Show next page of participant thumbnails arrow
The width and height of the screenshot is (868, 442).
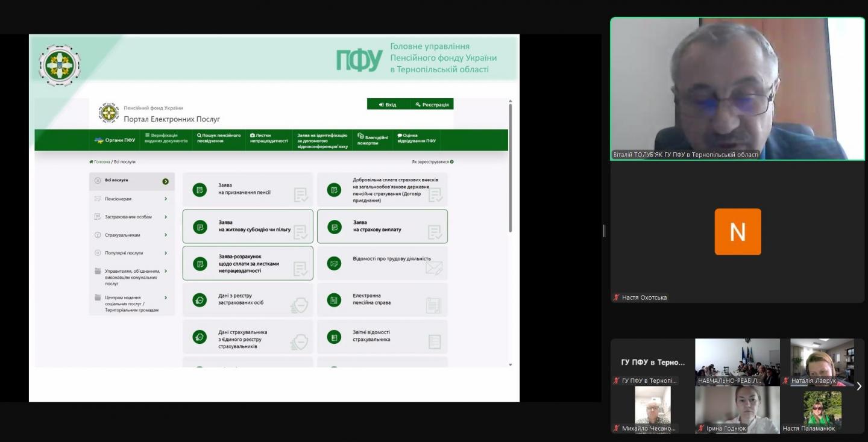859,386
